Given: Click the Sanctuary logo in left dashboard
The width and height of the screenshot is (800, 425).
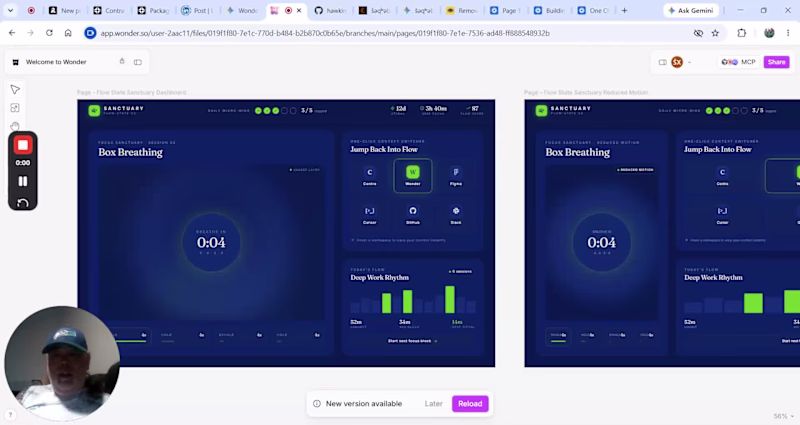Looking at the screenshot, I should pyautogui.click(x=94, y=111).
